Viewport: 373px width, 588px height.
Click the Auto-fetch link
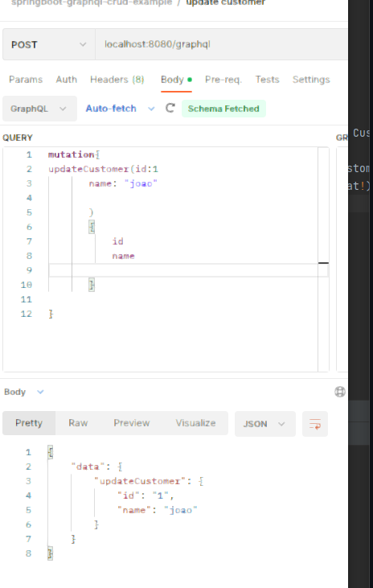click(111, 109)
